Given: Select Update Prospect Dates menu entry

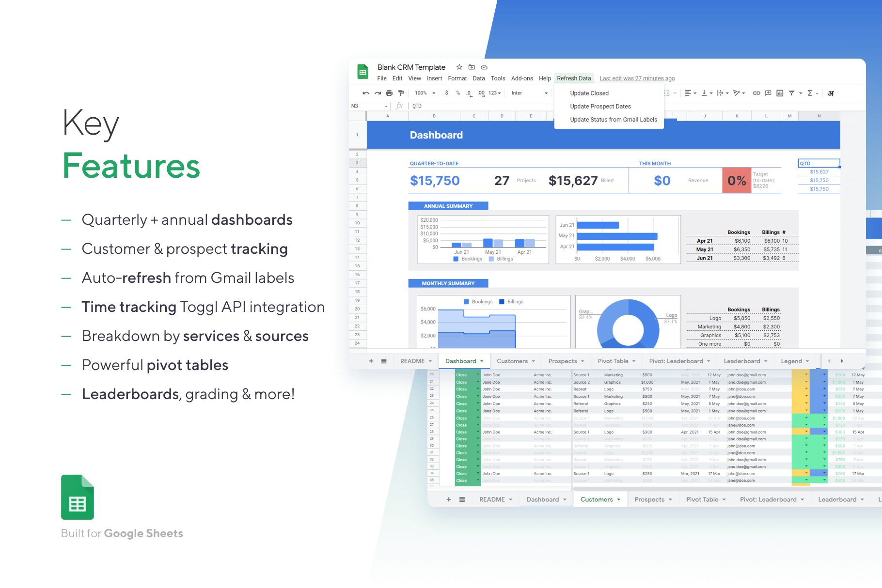Looking at the screenshot, I should pos(600,107).
